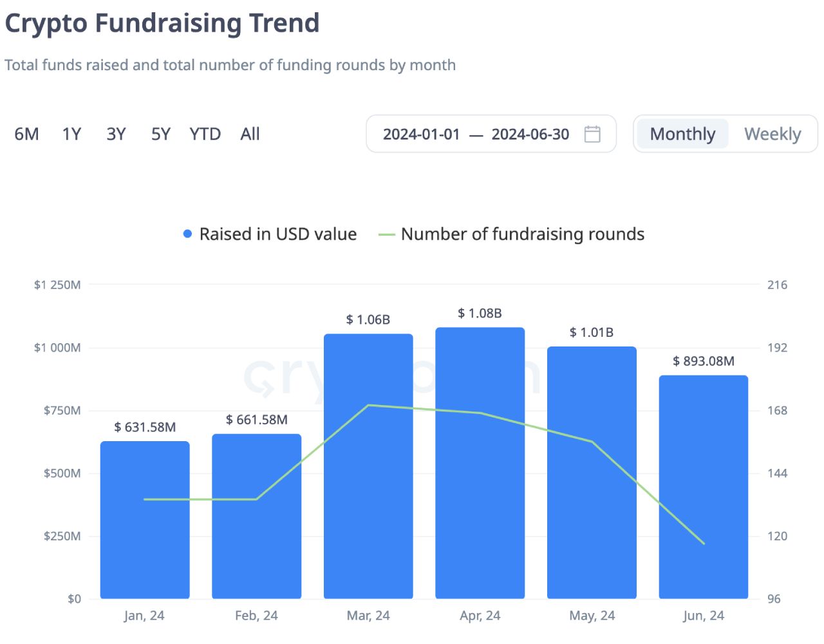The width and height of the screenshot is (824, 644).
Task: Edit the start date 2024-01-01
Action: (422, 134)
